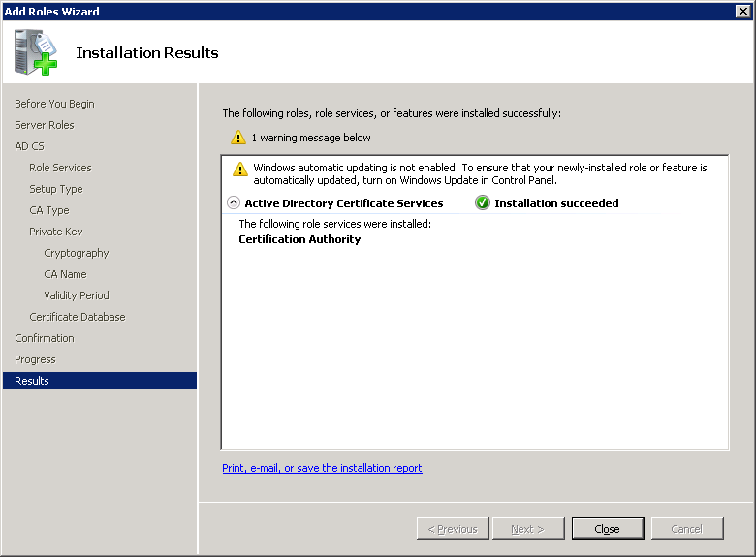
Task: Click the '1 warning message below' text
Action: tap(311, 138)
